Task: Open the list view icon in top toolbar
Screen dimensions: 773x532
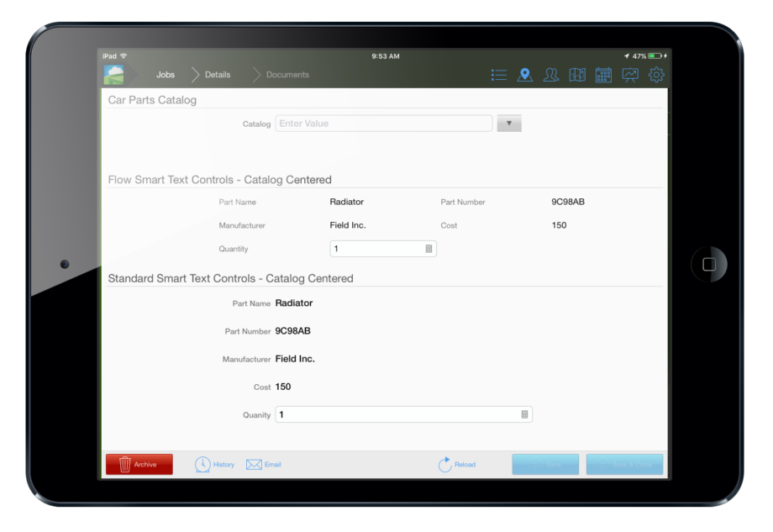Action: (498, 75)
